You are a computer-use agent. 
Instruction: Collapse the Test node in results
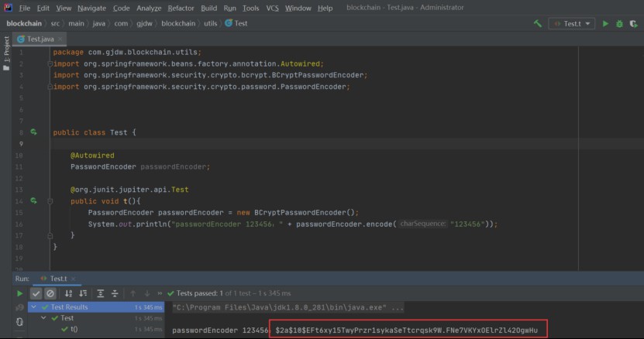coord(44,318)
